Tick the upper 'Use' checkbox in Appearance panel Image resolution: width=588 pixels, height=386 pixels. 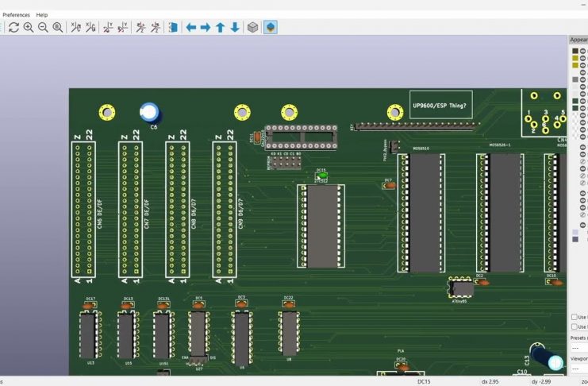tap(575, 317)
